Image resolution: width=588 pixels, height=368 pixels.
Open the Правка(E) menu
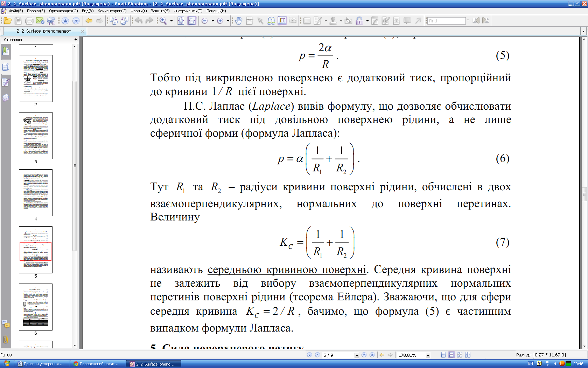click(36, 11)
